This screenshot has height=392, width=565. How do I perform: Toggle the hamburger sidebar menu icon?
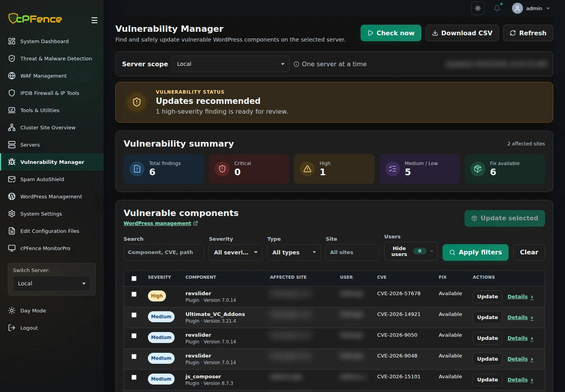pos(94,20)
